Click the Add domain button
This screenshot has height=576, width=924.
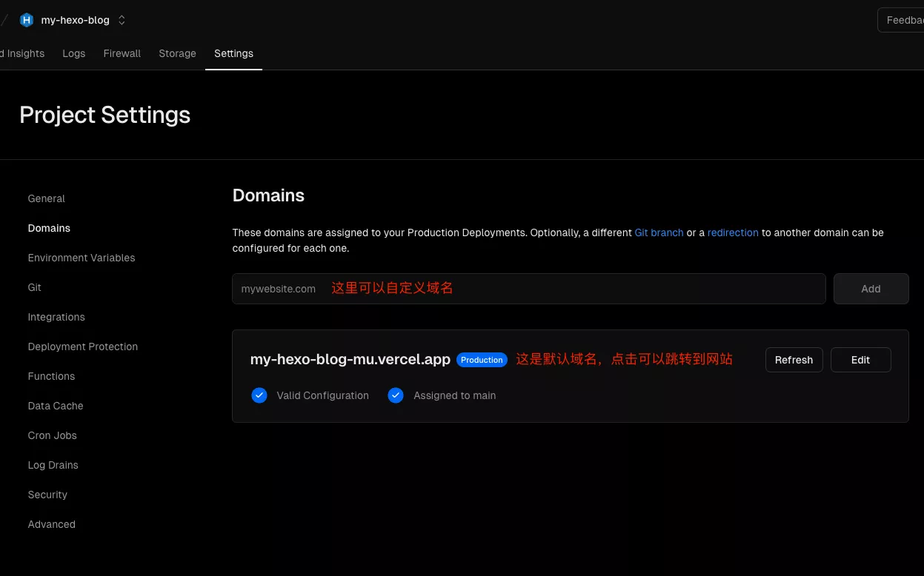click(x=871, y=289)
